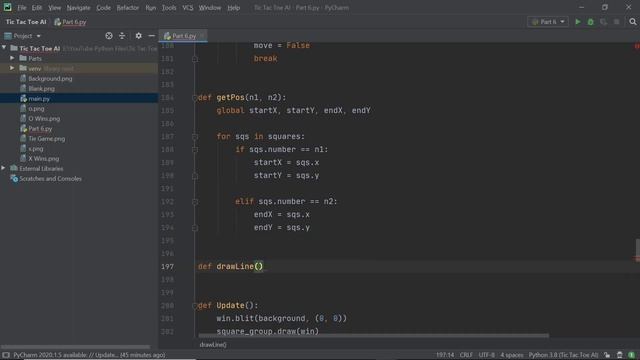This screenshot has width=640, height=360.
Task: Open the Help menu
Action: click(x=233, y=8)
